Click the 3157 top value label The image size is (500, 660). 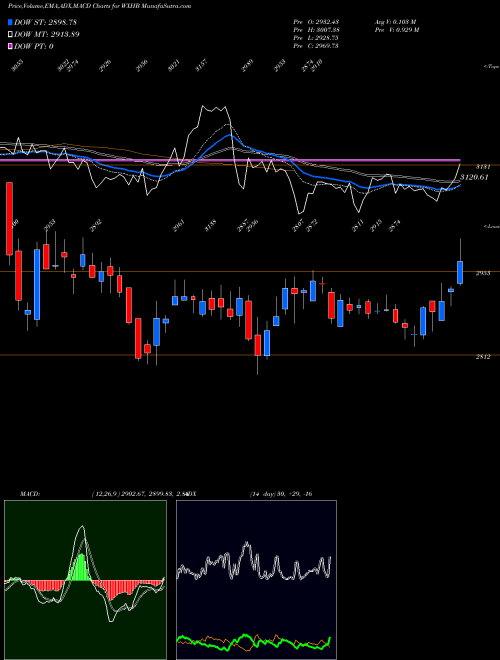202,66
